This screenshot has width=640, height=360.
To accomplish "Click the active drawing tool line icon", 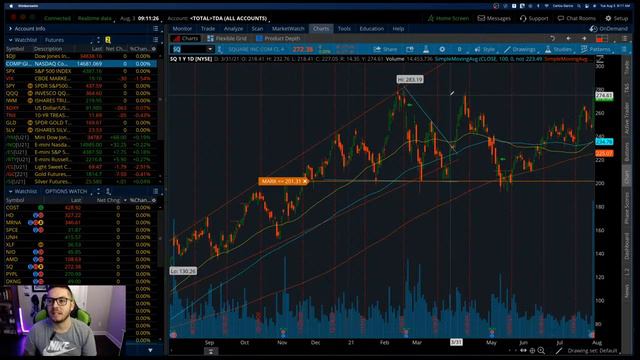I will [559, 351].
